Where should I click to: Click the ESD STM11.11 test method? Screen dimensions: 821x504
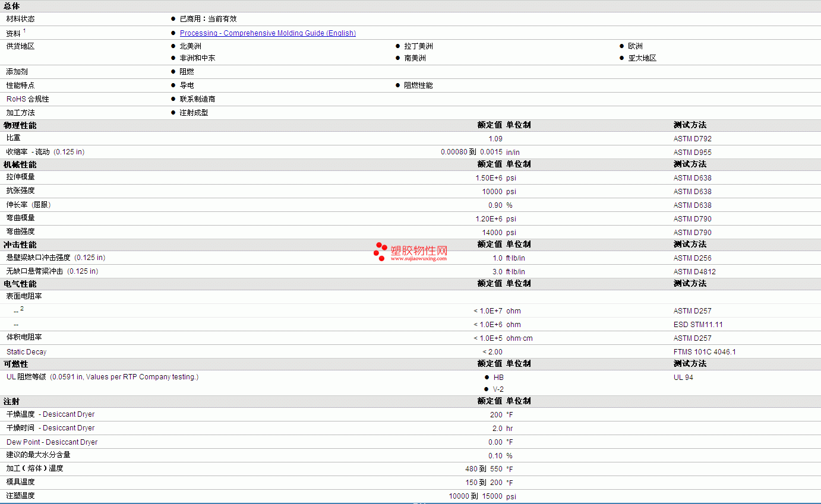698,325
